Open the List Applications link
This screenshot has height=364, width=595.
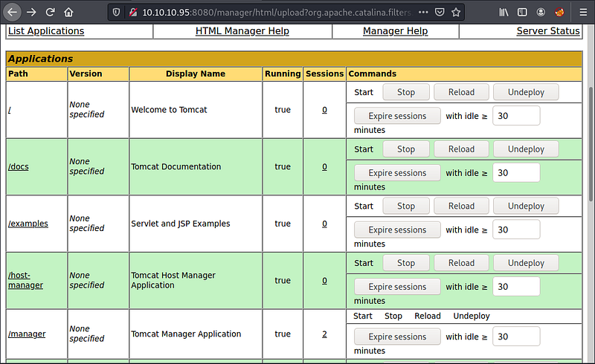point(46,31)
